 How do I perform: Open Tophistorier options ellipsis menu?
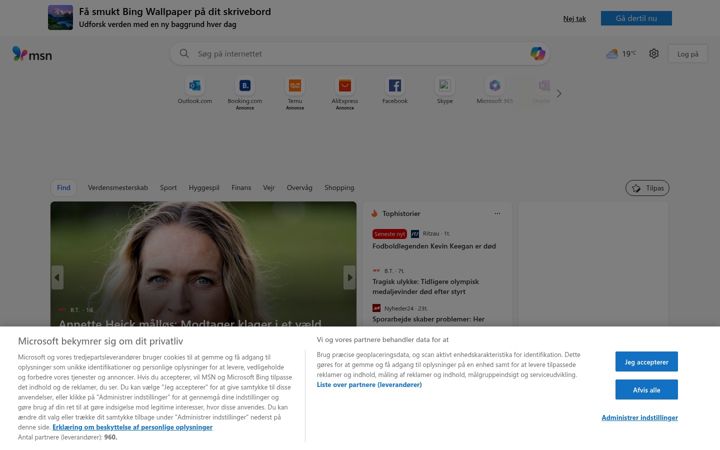tap(497, 214)
